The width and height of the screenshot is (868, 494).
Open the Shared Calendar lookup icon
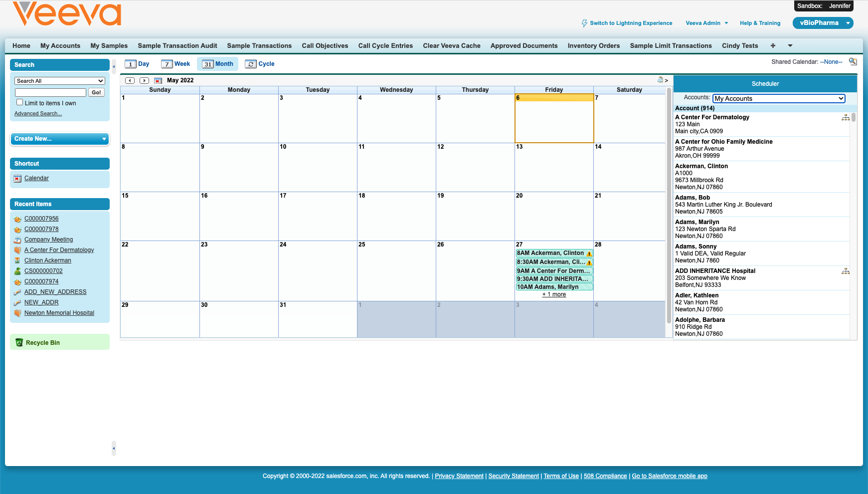point(853,62)
